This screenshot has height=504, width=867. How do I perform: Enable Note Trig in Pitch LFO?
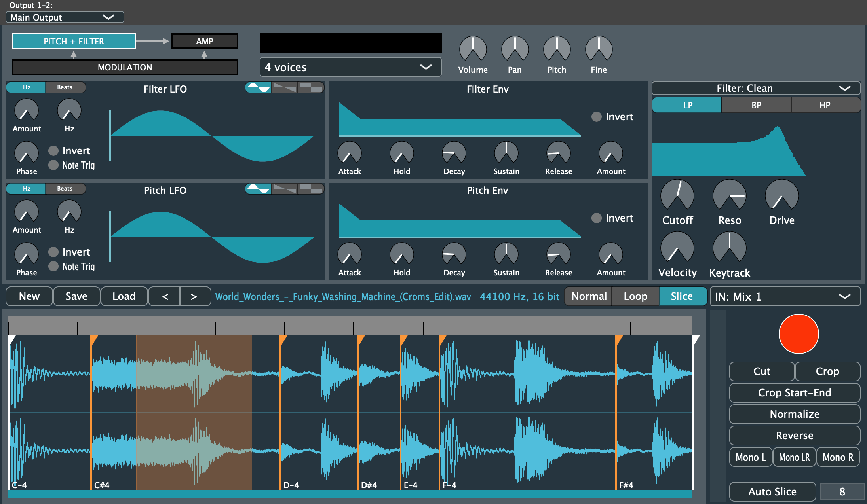click(53, 266)
